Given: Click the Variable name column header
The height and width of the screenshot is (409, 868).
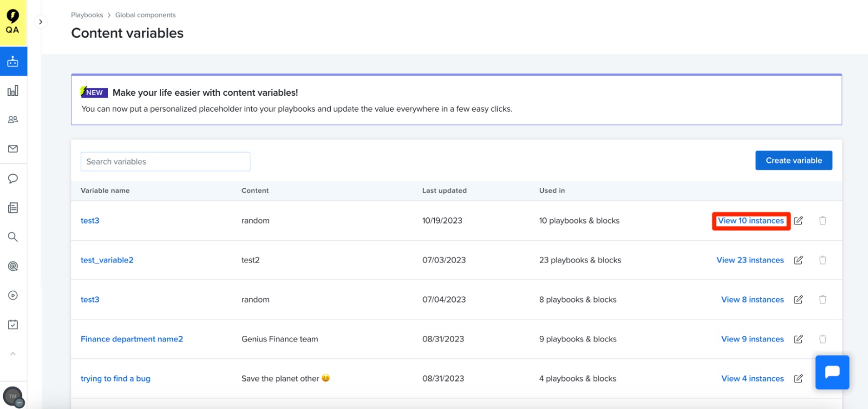Looking at the screenshot, I should pyautogui.click(x=105, y=190).
